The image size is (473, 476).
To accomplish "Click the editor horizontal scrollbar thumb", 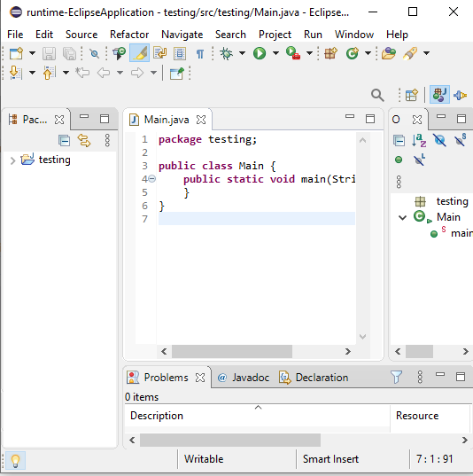I will click(x=232, y=352).
